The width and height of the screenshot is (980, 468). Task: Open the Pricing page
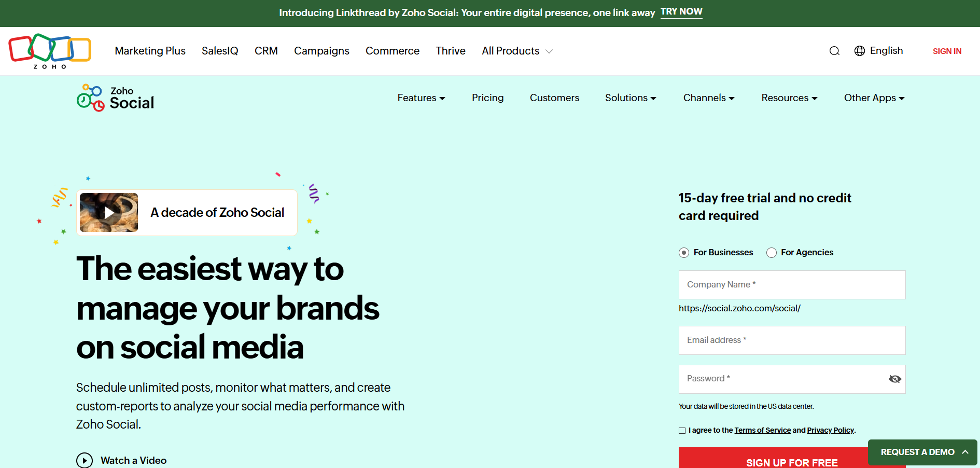(487, 98)
